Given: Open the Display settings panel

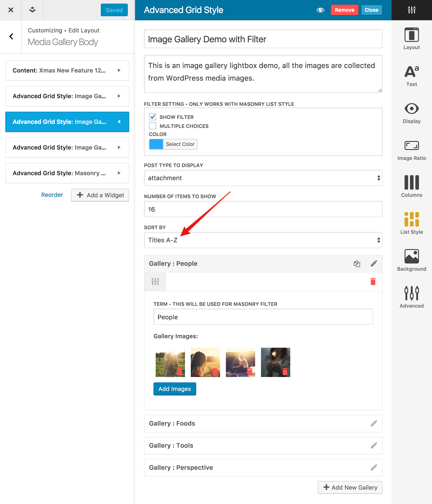Looking at the screenshot, I should click(412, 113).
